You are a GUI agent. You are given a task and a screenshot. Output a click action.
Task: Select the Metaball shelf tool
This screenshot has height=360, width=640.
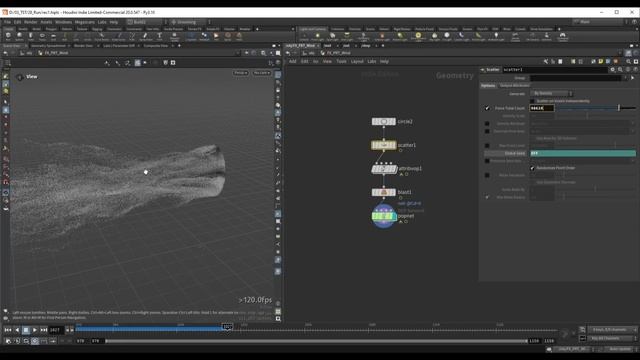pyautogui.click(x=204, y=37)
